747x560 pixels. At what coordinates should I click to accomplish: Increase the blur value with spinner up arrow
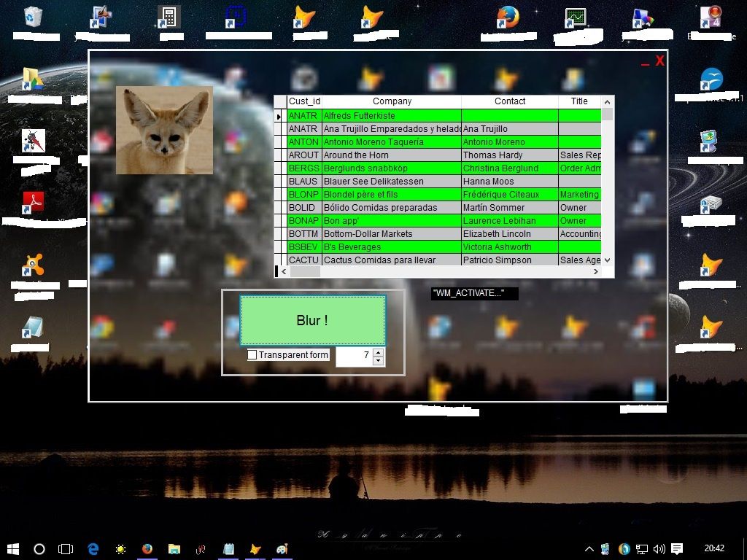click(x=379, y=352)
